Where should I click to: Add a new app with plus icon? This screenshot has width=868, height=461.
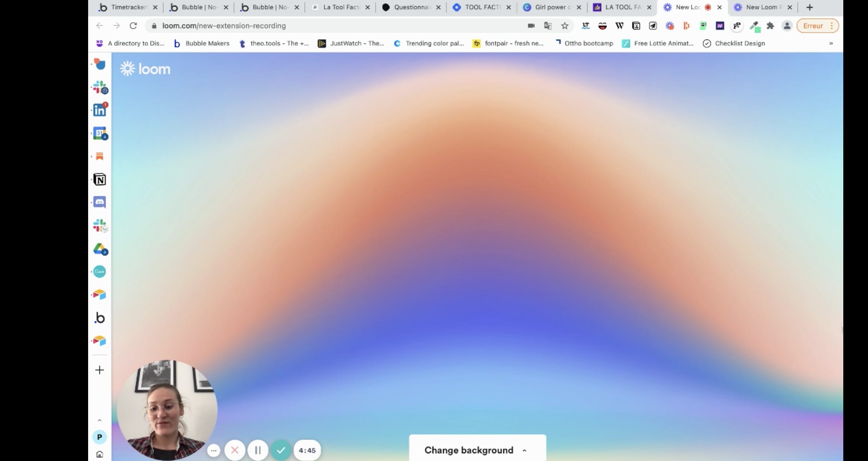(100, 370)
